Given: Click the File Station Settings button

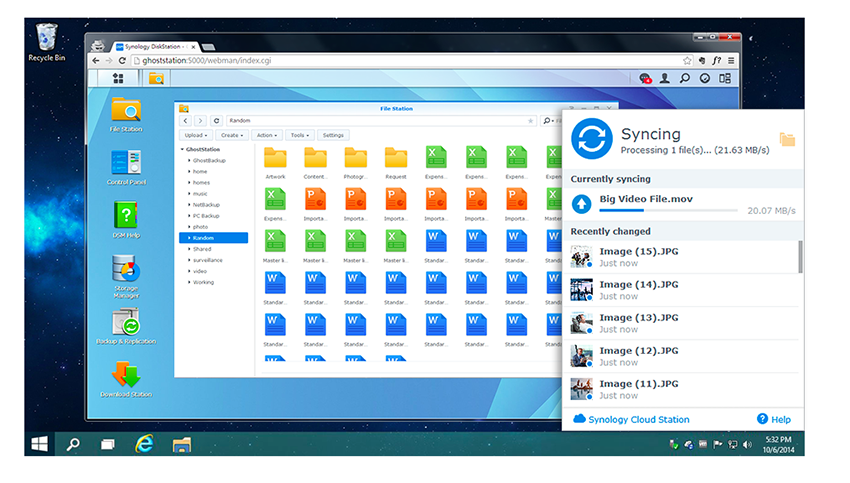Looking at the screenshot, I should (333, 135).
